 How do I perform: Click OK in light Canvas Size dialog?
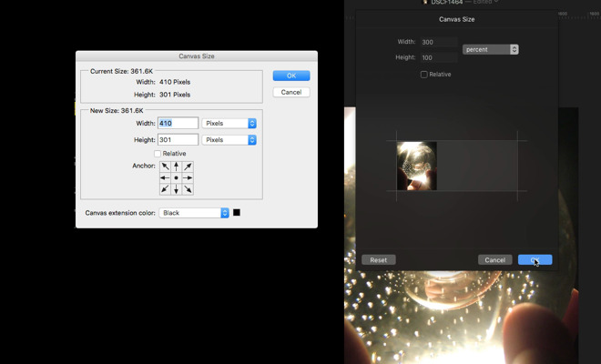(291, 76)
